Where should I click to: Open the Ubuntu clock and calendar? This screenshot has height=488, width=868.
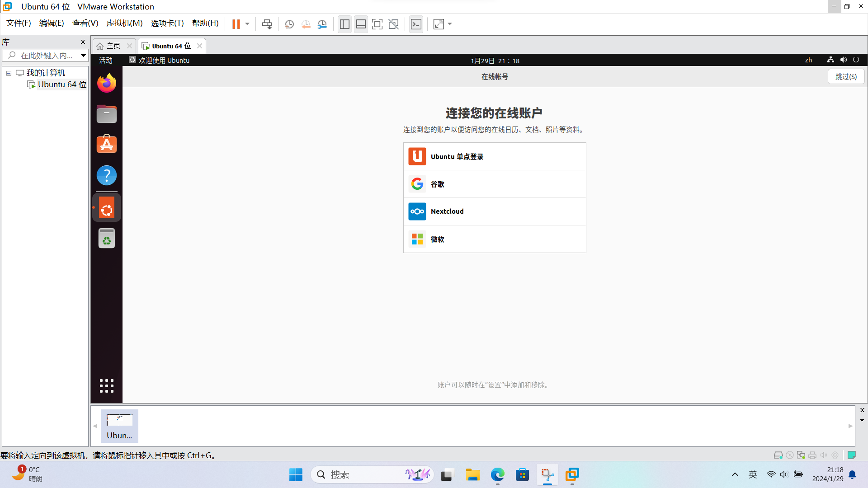[495, 61]
